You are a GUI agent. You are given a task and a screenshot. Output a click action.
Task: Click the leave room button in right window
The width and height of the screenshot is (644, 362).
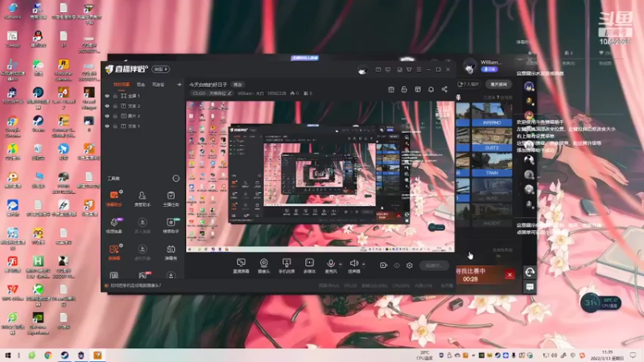(498, 84)
